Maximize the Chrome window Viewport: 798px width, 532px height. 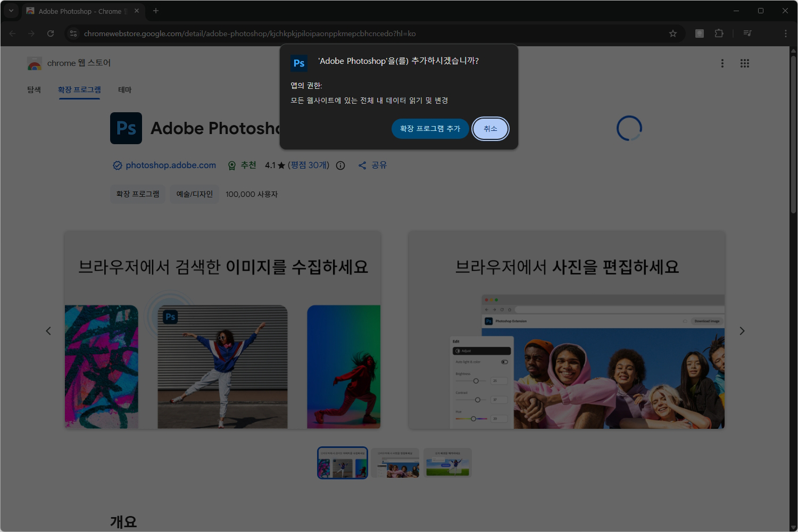coord(761,11)
